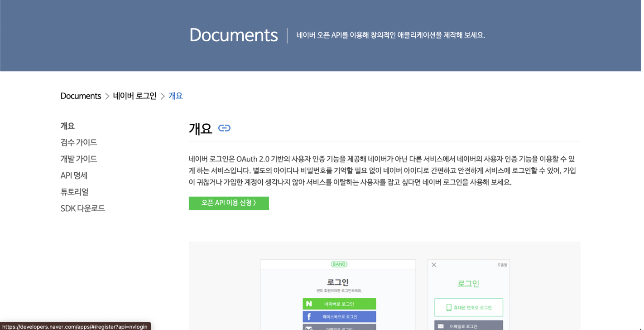Navigate to API 명세 in the sidebar
The image size is (644, 330).
pos(74,176)
